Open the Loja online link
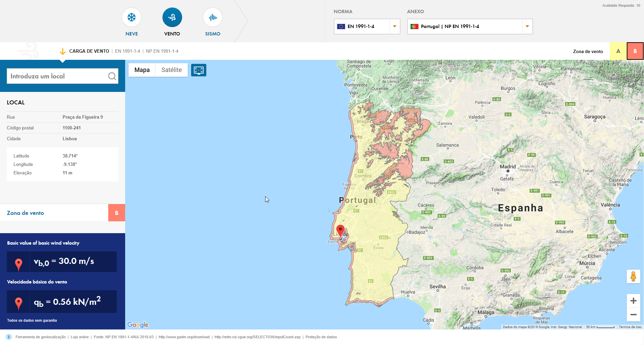 click(79, 337)
